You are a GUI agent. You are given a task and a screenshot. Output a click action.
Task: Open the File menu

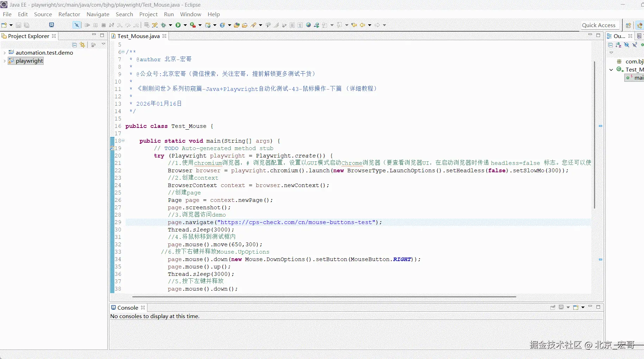(x=7, y=14)
